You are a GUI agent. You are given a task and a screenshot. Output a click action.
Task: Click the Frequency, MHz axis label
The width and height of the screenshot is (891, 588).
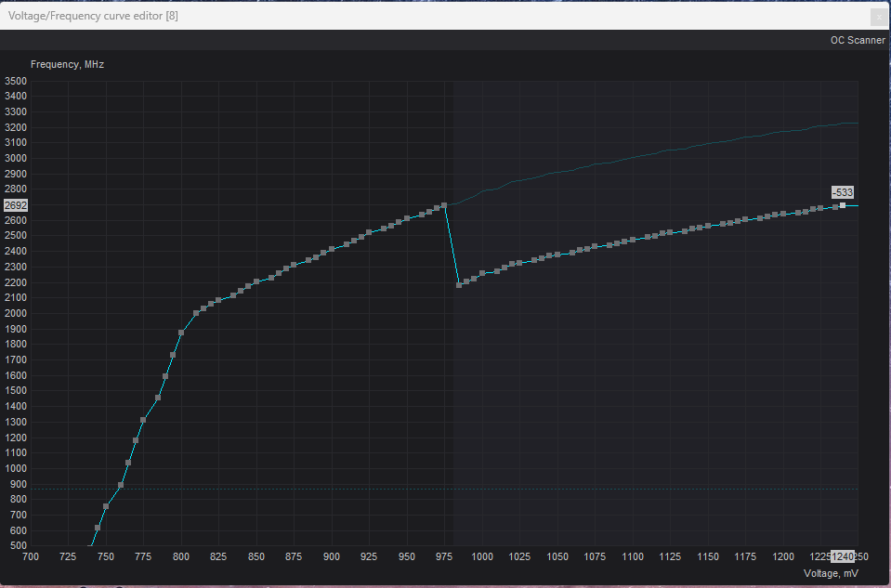point(67,64)
